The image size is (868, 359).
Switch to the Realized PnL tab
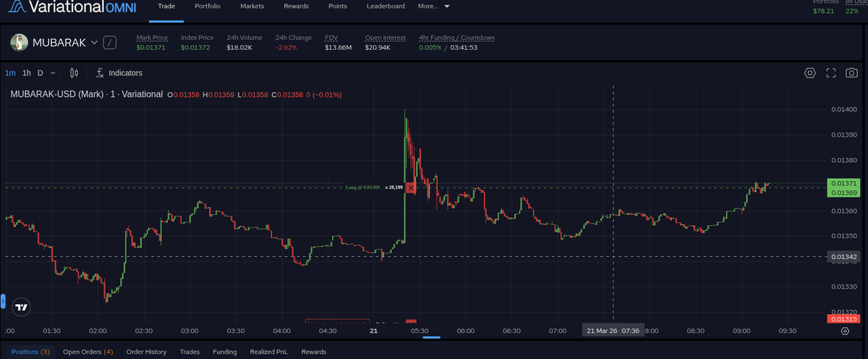click(269, 352)
